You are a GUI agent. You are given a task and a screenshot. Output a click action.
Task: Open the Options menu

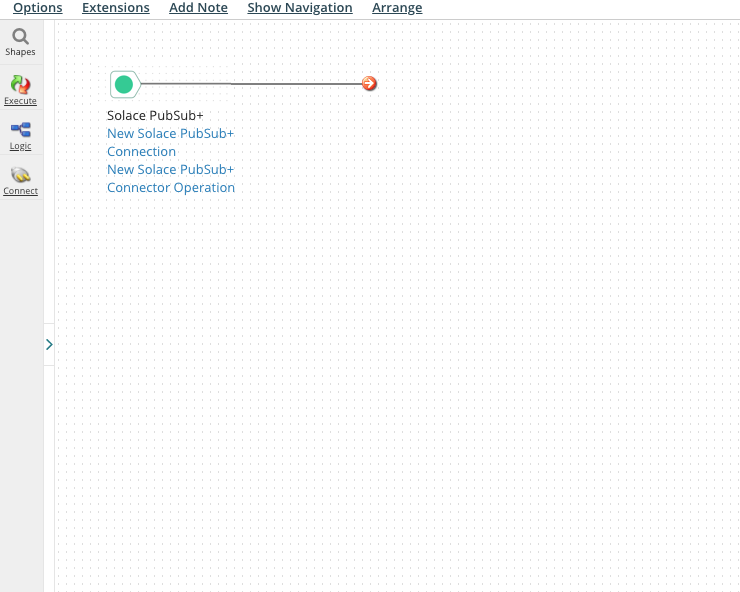pos(37,8)
